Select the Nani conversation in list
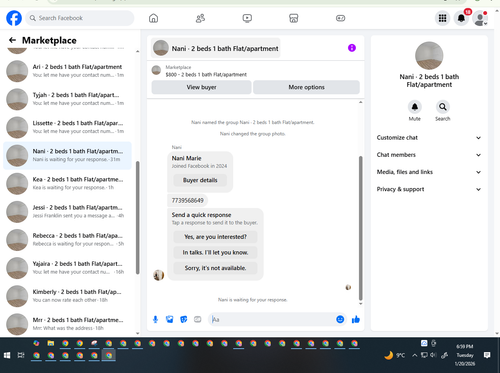The width and height of the screenshot is (500, 373). [x=68, y=156]
